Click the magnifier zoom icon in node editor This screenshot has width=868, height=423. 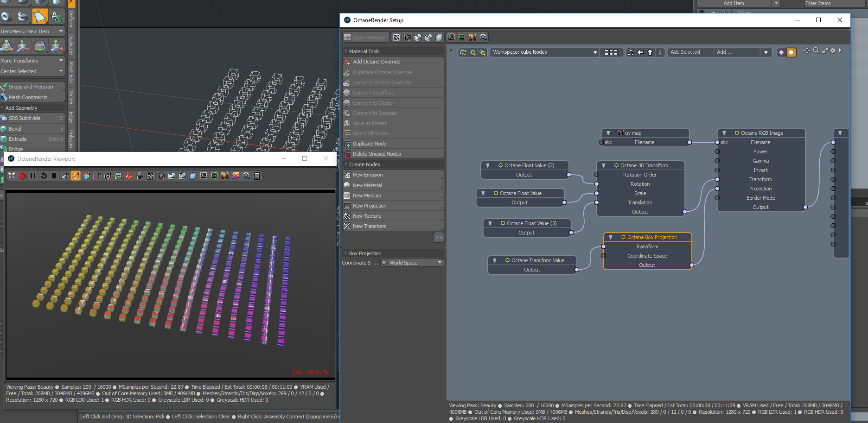coord(816,51)
